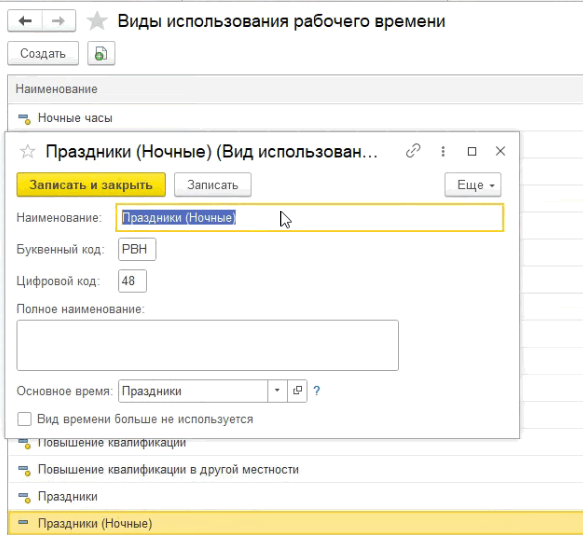This screenshot has height=535, width=583.
Task: Add list page to favorites with gray star
Action: (97, 21)
